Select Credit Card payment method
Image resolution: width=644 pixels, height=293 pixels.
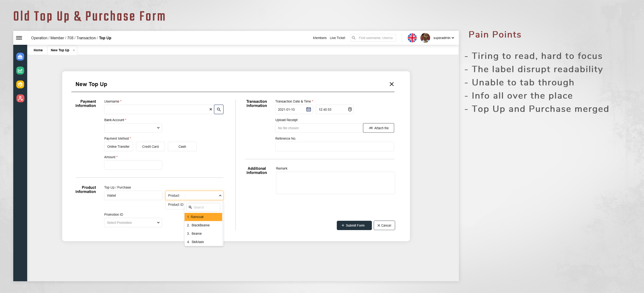(150, 146)
